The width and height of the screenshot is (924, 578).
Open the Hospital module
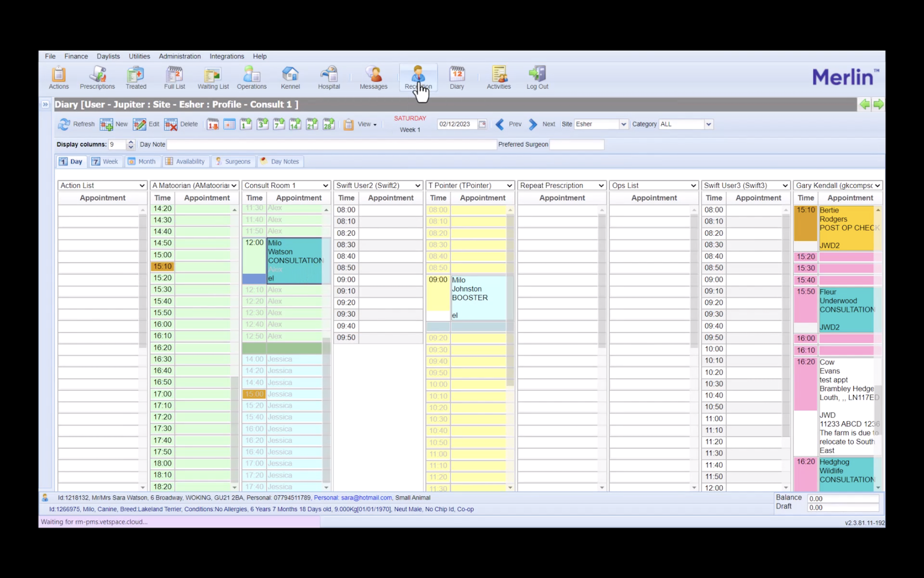329,78
